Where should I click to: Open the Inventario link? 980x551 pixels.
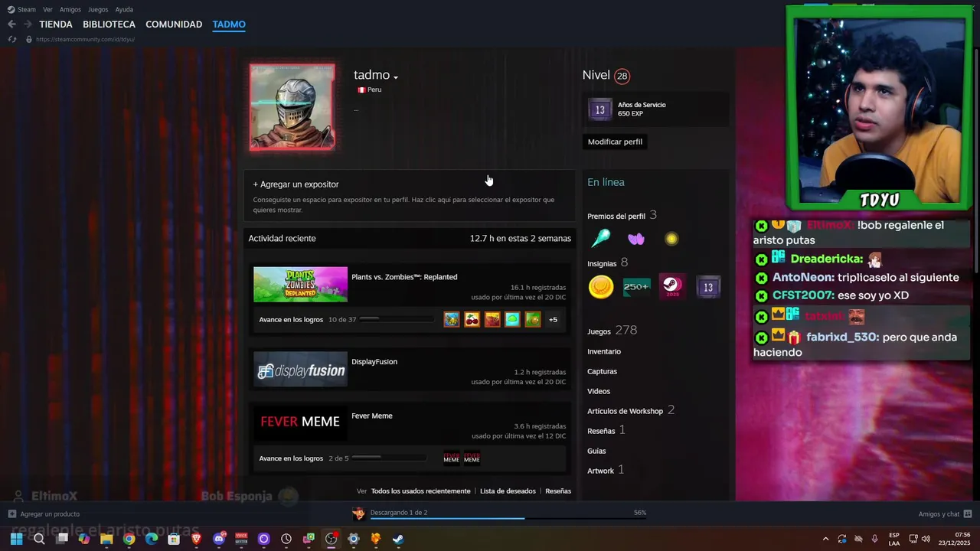coord(604,351)
